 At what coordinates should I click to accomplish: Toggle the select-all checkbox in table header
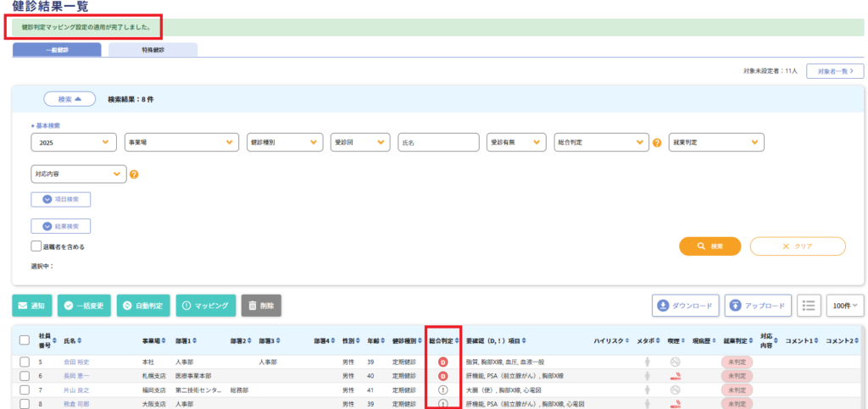click(x=25, y=340)
